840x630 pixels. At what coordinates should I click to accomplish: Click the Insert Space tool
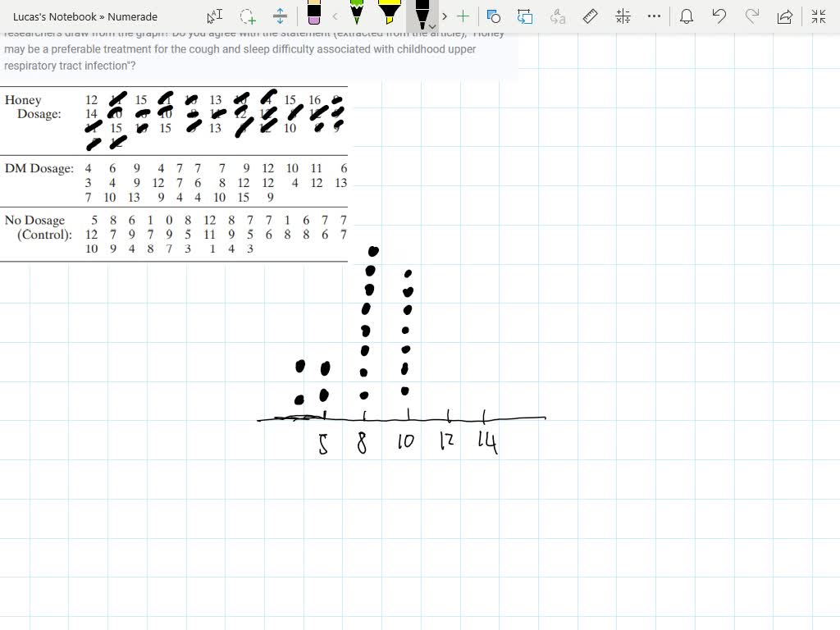pos(280,16)
